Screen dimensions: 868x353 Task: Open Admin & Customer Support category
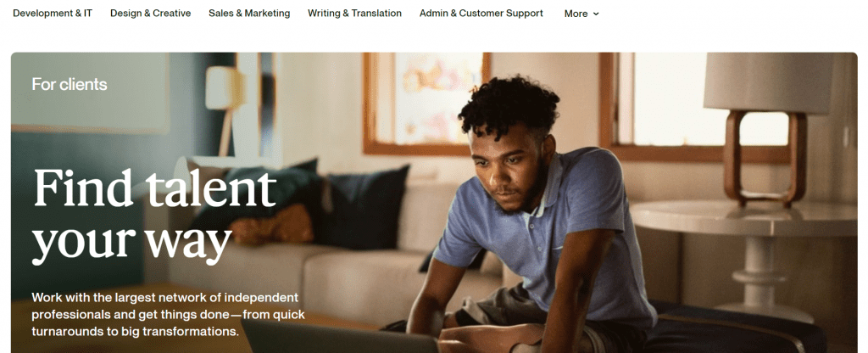[x=481, y=14]
